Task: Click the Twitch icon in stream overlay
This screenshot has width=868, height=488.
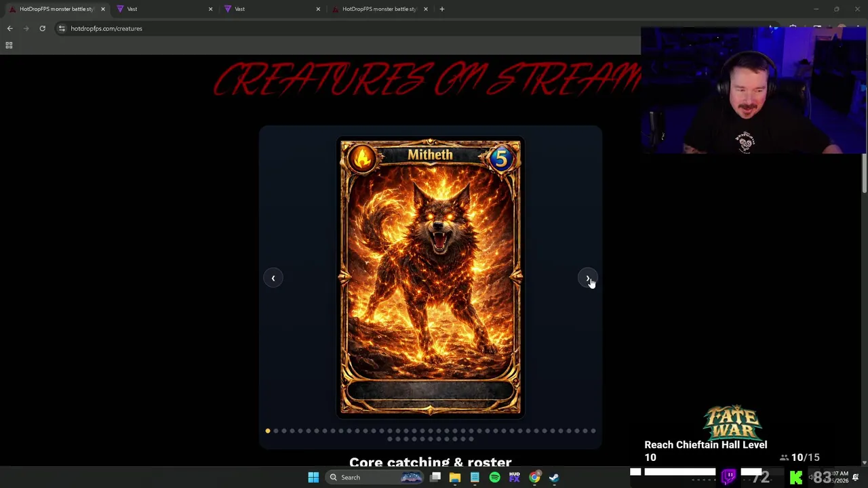Action: pos(729,476)
